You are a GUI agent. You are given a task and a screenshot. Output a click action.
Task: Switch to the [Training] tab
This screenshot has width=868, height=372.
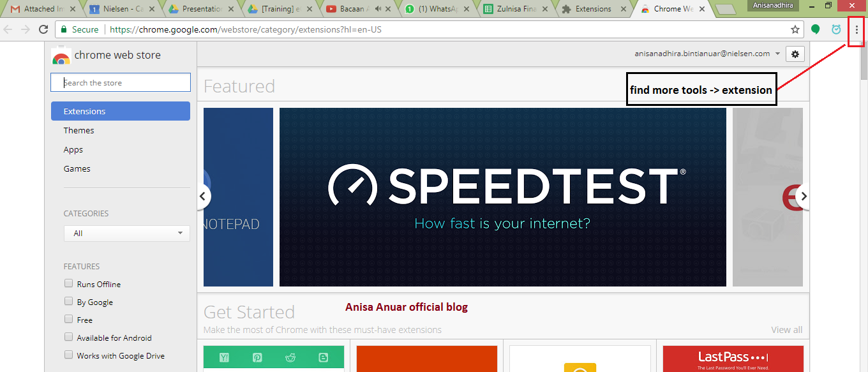point(278,9)
